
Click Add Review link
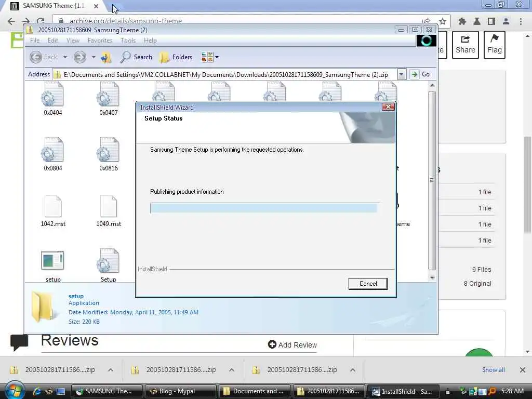tap(292, 345)
